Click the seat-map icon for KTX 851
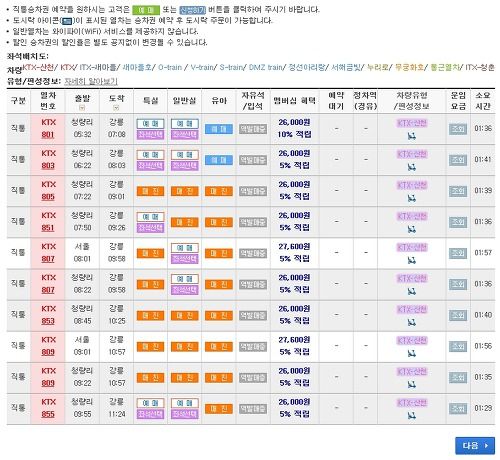This screenshot has width=500, height=460. [x=412, y=229]
